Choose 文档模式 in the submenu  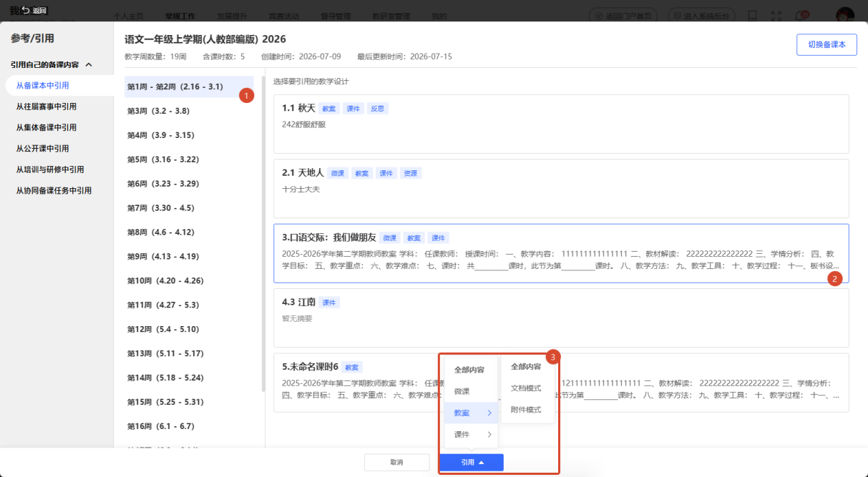pos(526,388)
